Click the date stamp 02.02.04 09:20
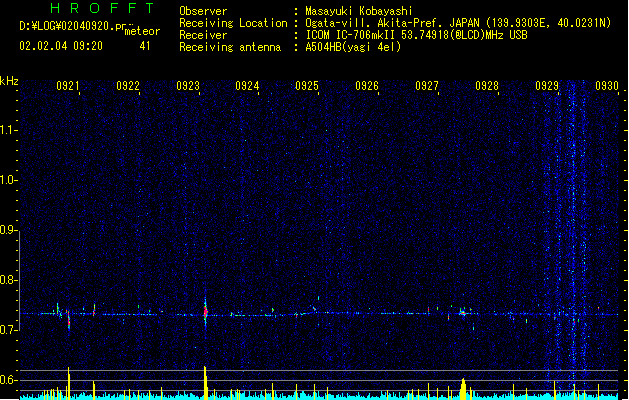 (61, 46)
